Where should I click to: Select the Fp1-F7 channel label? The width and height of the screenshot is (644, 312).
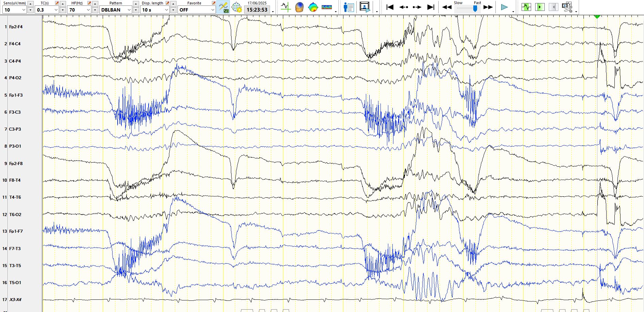click(x=16, y=231)
